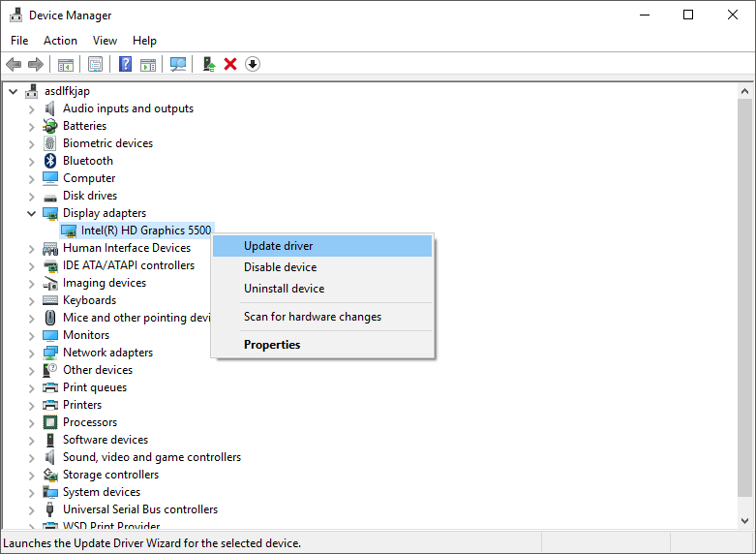The height and width of the screenshot is (554, 756).
Task: Select the Intel(R) HD Graphics 5500 label
Action: (146, 231)
